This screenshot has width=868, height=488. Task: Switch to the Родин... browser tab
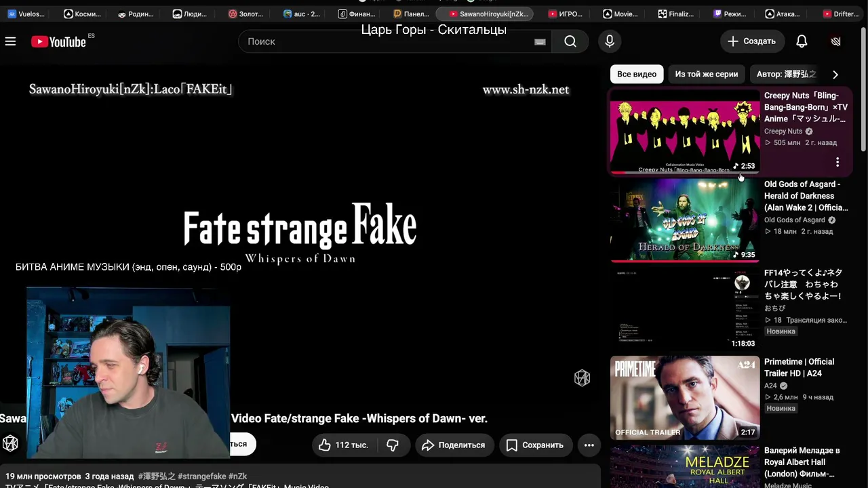(136, 14)
